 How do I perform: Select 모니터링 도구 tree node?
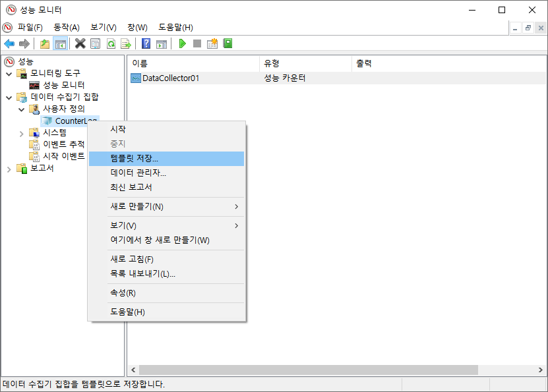[x=55, y=73]
